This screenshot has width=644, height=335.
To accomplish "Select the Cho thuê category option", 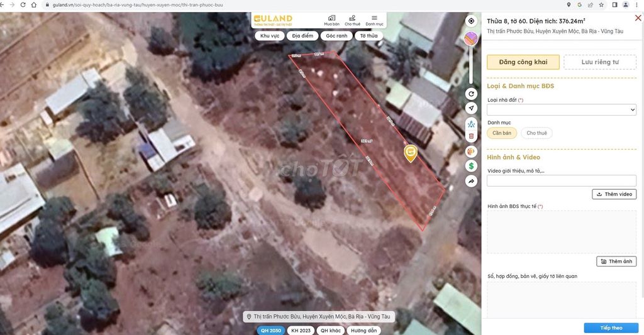I will 536,133.
